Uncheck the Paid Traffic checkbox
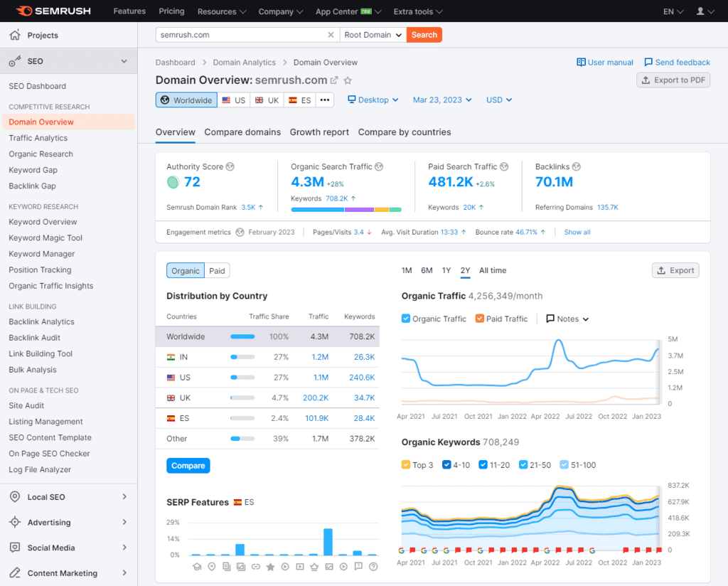Screen dimensions: 728x586 point(480,319)
